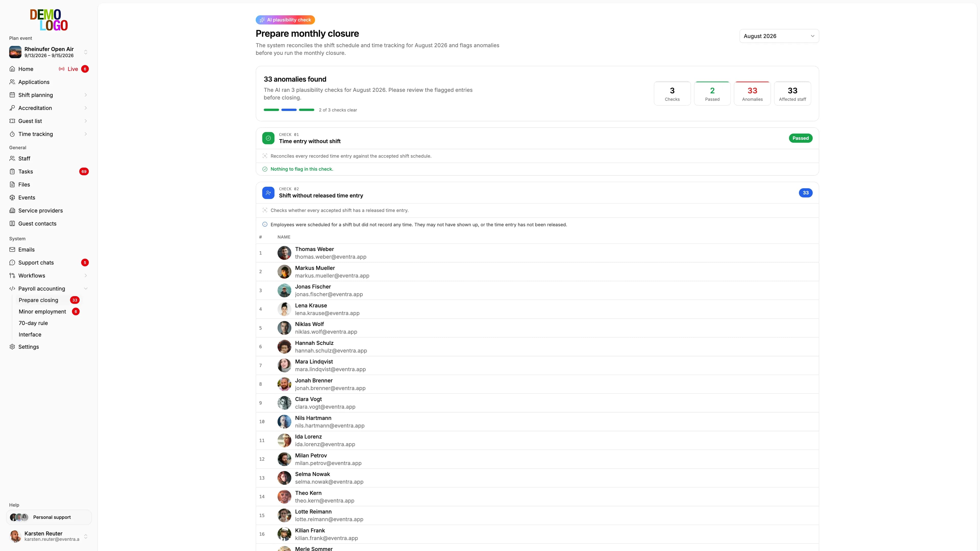
Task: Open the Rheinufer Open Air event switcher
Action: 49,52
